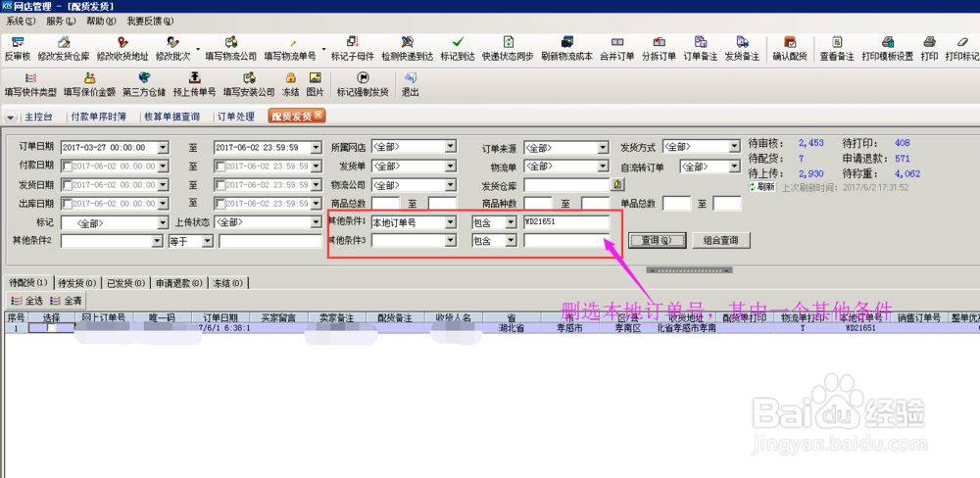
Task: Open the 自流转订单 dropdown
Action: pyautogui.click(x=734, y=167)
